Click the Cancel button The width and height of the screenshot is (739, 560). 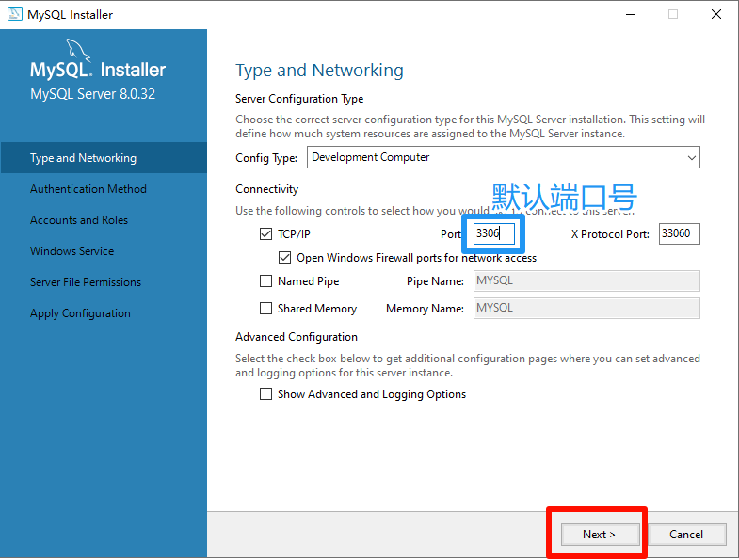click(686, 534)
